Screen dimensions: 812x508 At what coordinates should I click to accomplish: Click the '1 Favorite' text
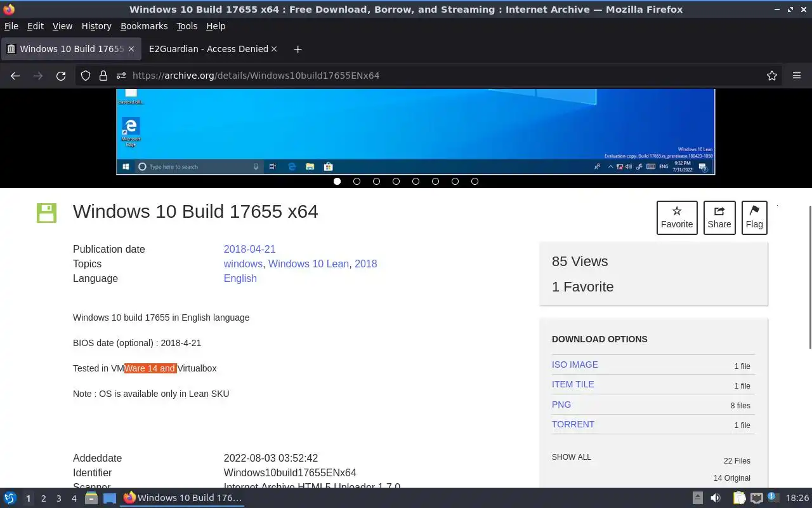[583, 287]
